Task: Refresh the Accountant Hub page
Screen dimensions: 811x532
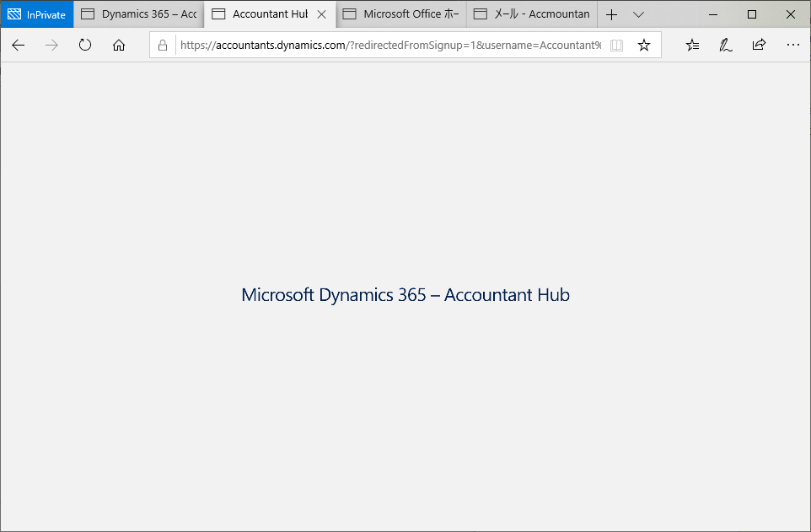Action: point(85,45)
